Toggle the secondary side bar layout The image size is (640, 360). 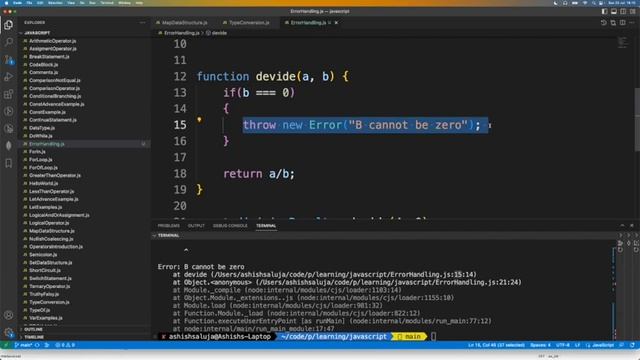pos(623,11)
